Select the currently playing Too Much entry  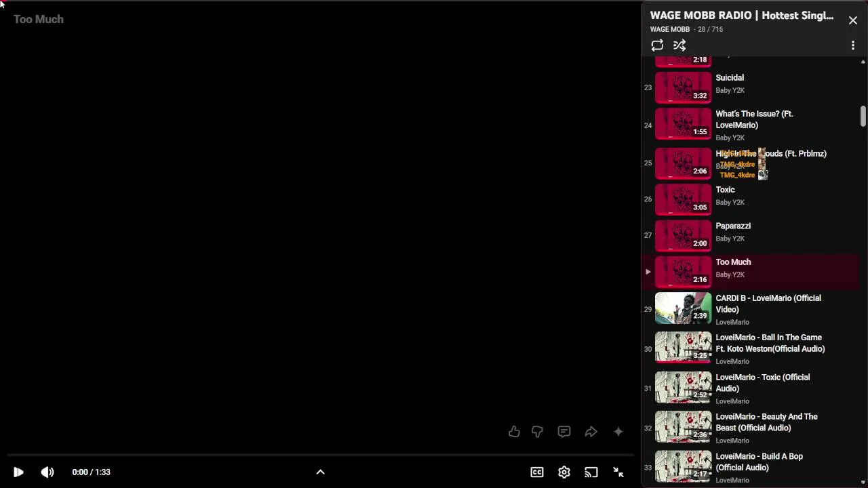(750, 271)
